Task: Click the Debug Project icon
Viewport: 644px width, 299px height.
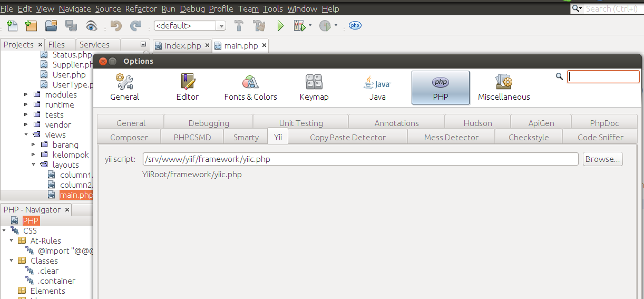Action: point(299,25)
